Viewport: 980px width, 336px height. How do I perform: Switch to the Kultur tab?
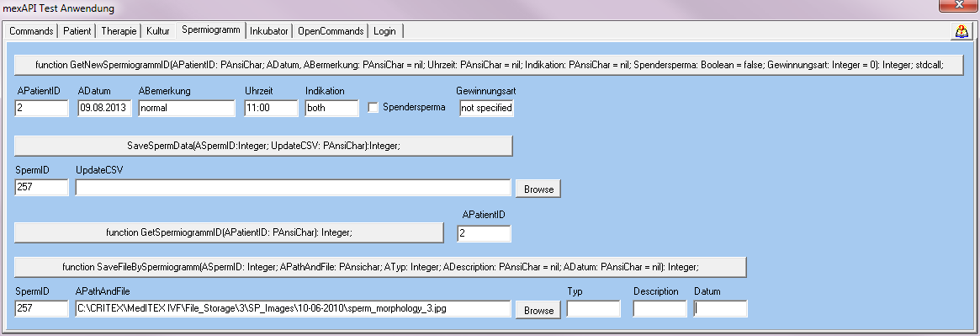click(158, 30)
